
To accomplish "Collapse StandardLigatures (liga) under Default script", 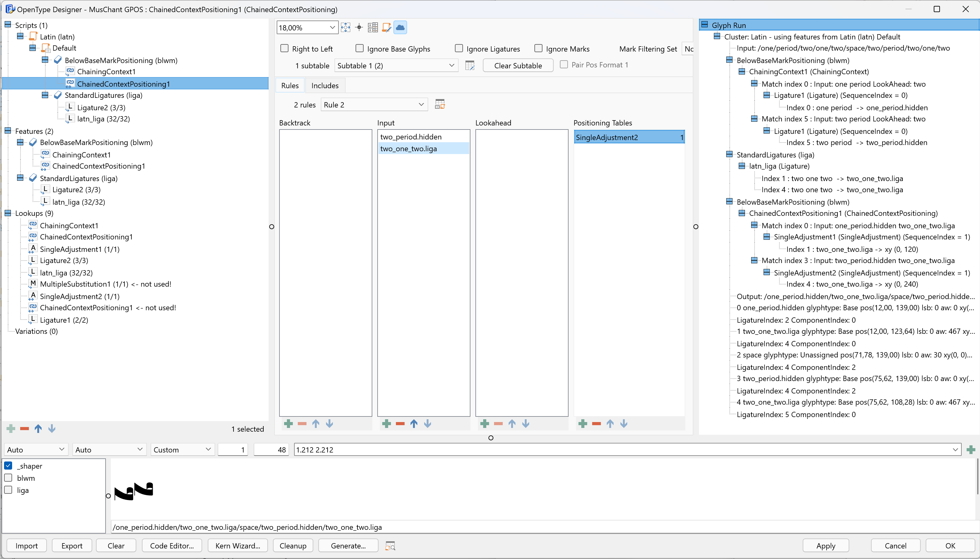I will point(45,95).
